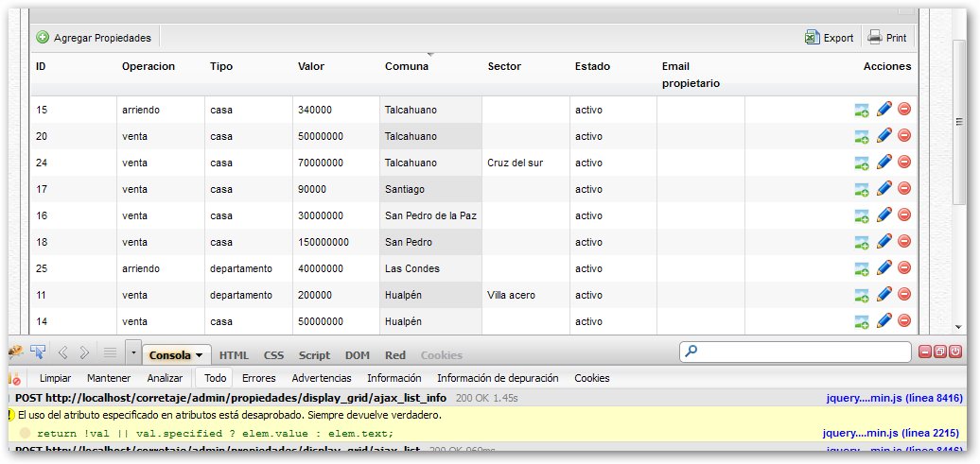980x464 pixels.
Task: Edit property 11 in Hualpén row
Action: tap(884, 294)
